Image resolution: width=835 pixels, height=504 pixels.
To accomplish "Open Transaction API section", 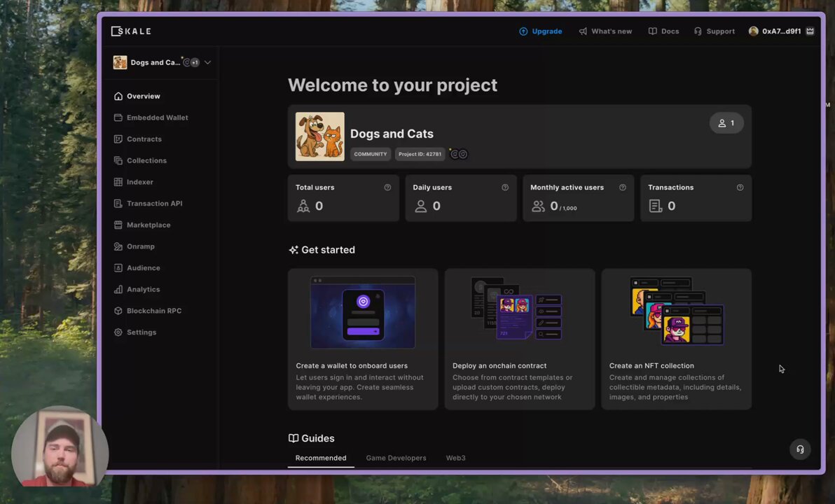I will (148, 203).
